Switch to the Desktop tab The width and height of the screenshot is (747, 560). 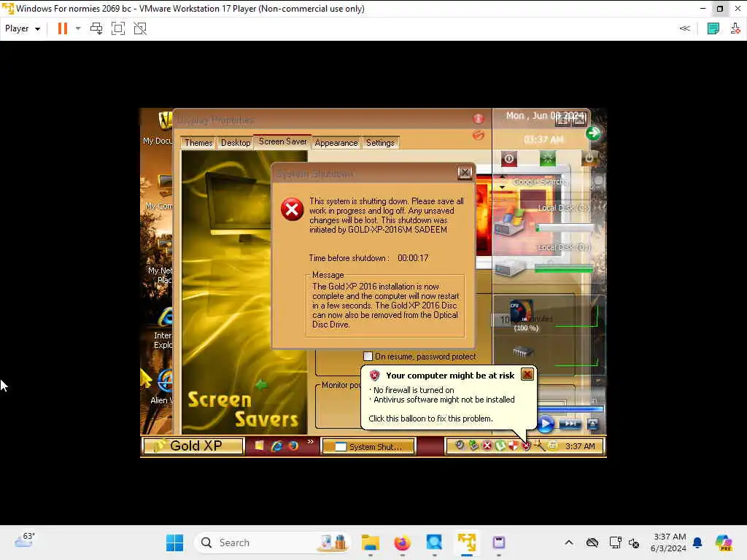pos(236,142)
